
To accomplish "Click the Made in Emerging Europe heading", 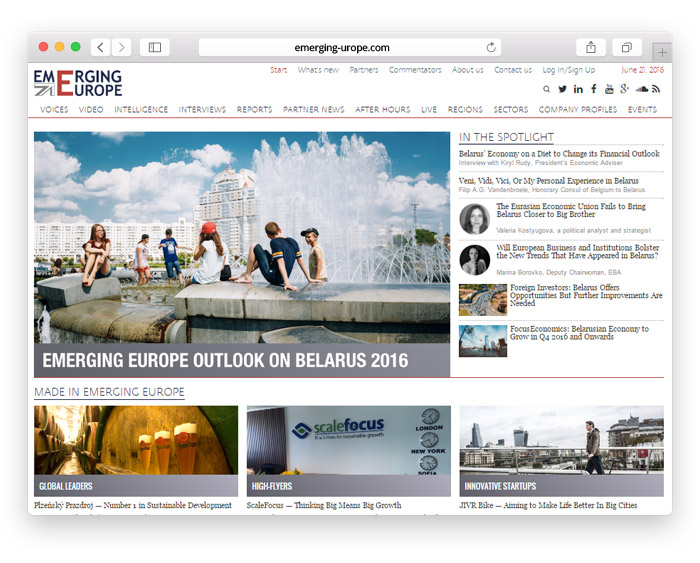I will (109, 392).
